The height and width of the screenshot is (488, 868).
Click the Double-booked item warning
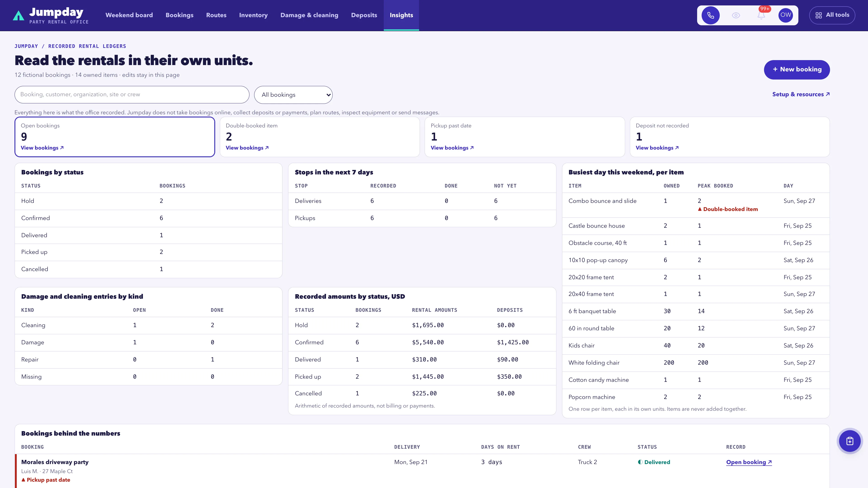pyautogui.click(x=727, y=209)
